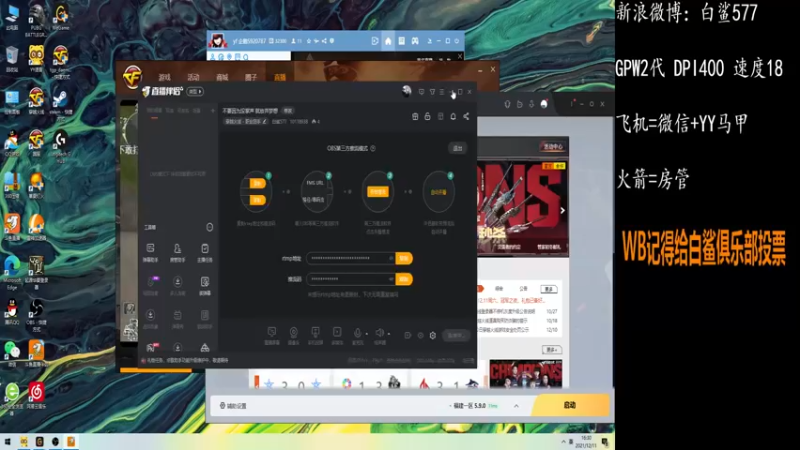This screenshot has width=800, height=450.
Task: Switch to 圈子 tab in CF window
Action: coord(251,78)
